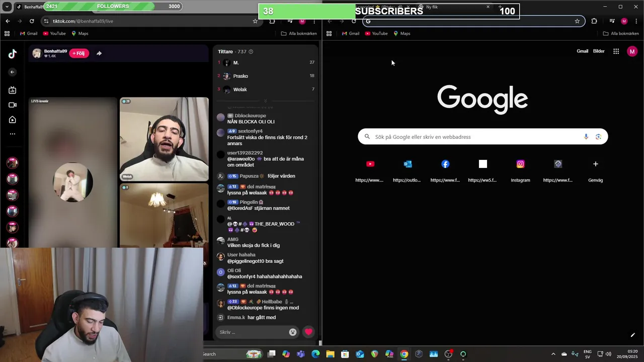Open Microsoft Edge from taskbar

pyautogui.click(x=315, y=354)
